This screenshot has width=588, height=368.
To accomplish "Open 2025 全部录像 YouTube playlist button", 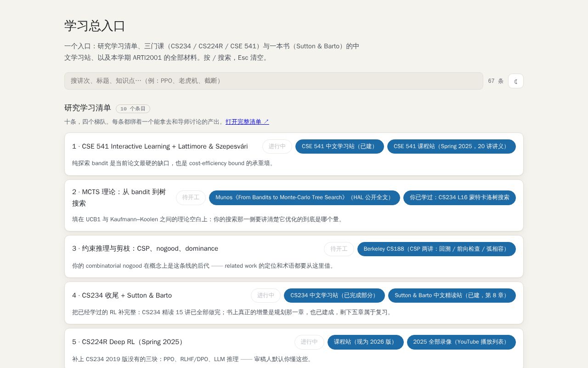I will tap(461, 342).
